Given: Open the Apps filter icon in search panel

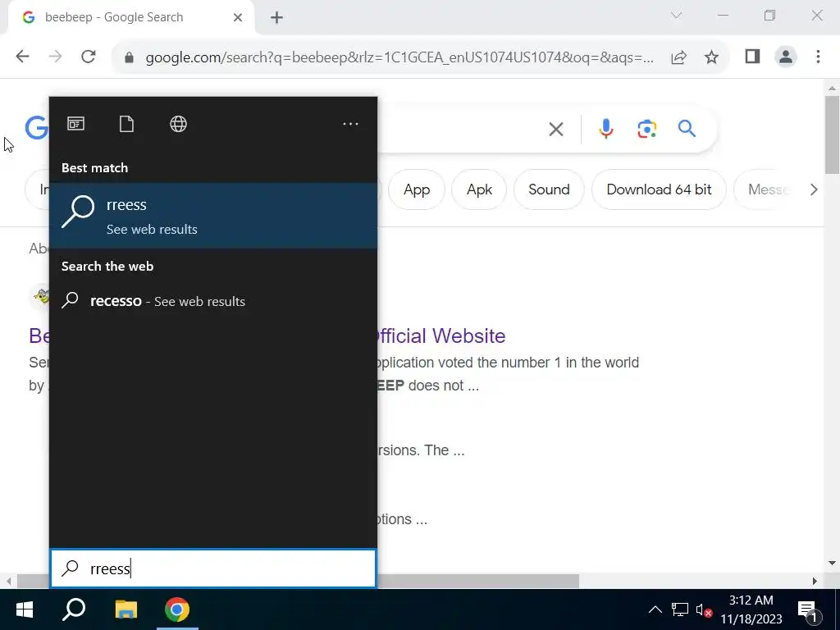Looking at the screenshot, I should (75, 124).
